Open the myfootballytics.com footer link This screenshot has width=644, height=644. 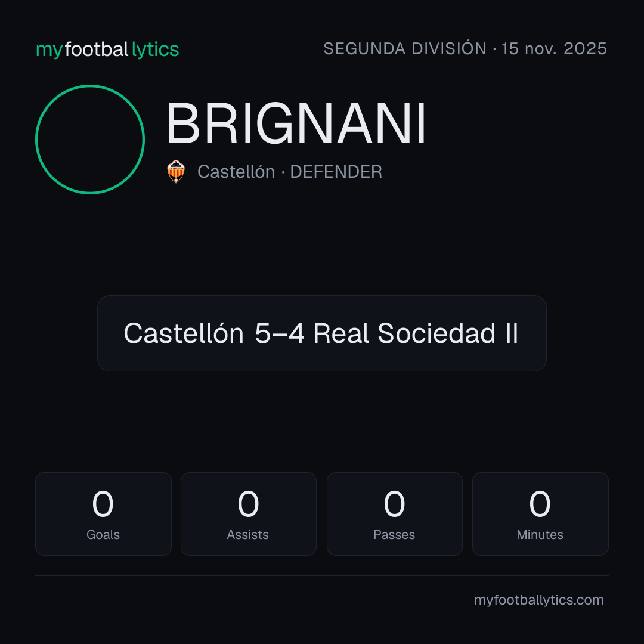coord(539,600)
